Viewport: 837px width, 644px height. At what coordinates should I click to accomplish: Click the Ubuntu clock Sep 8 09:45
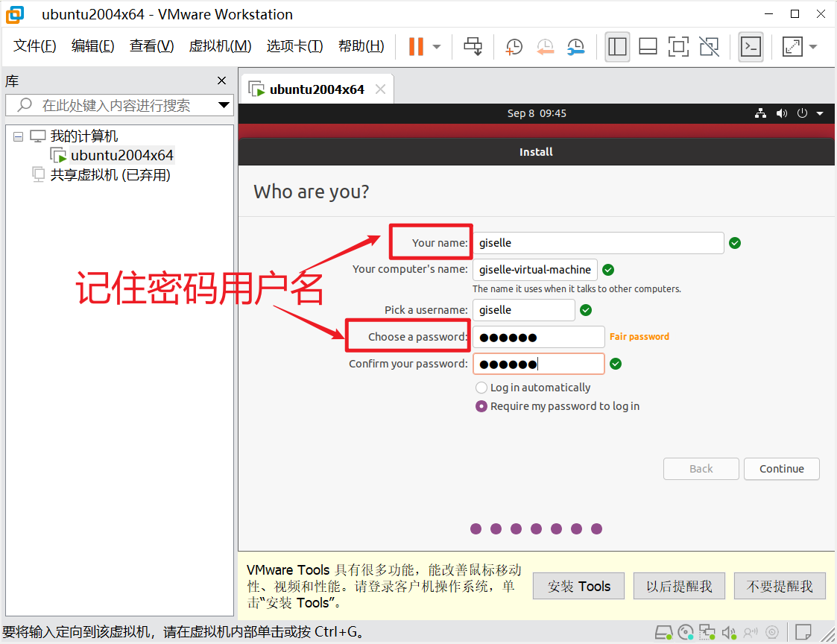(537, 113)
